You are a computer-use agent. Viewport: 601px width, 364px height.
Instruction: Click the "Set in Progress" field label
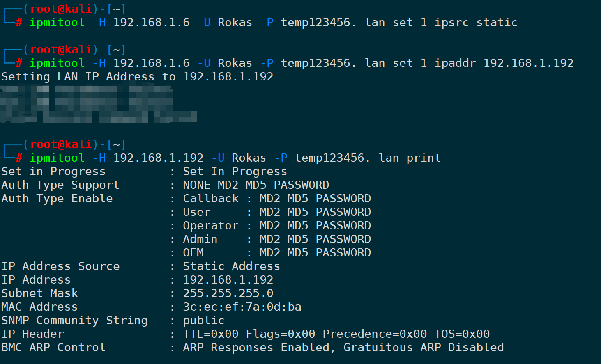[x=53, y=172]
